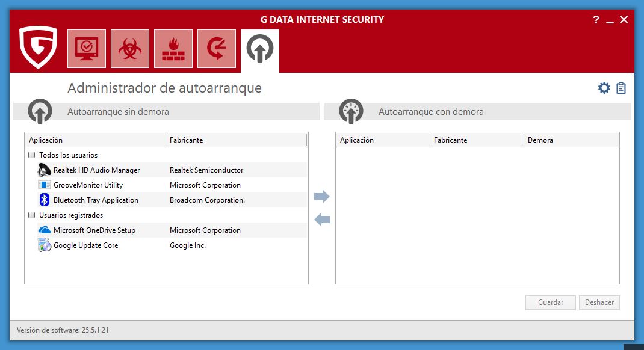
Task: Open the logs clipboard icon
Action: click(x=621, y=88)
